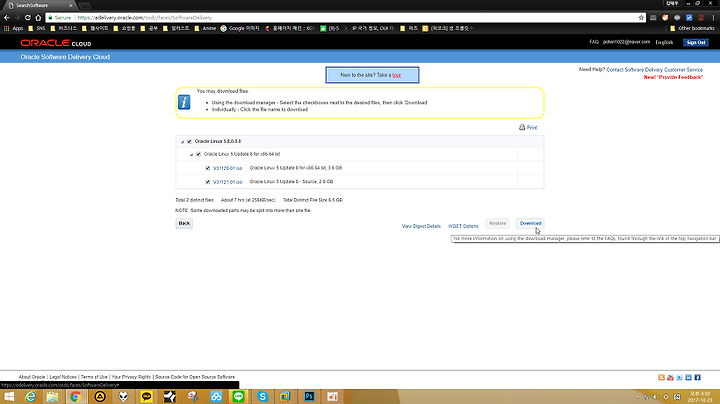Screen dimensions: 720x404
Task: Open the Twitter icon in footer
Action: click(679, 377)
